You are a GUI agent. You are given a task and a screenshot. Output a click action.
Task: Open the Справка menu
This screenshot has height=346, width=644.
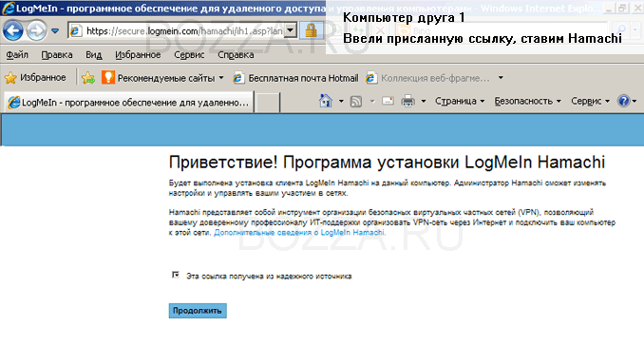coord(236,54)
